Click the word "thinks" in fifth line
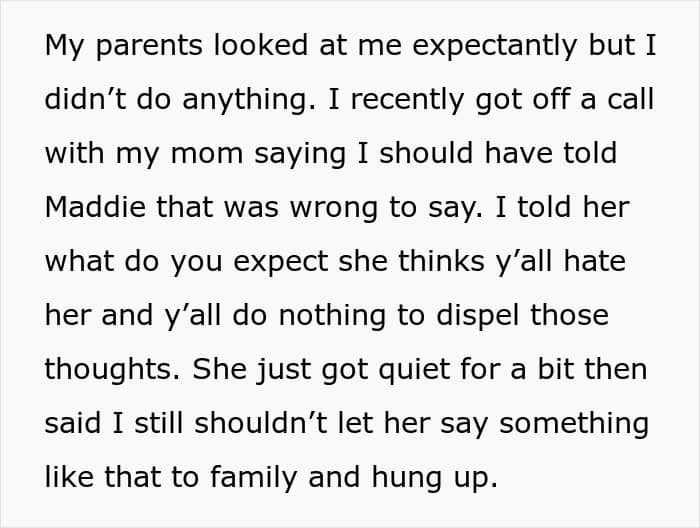 441,260
